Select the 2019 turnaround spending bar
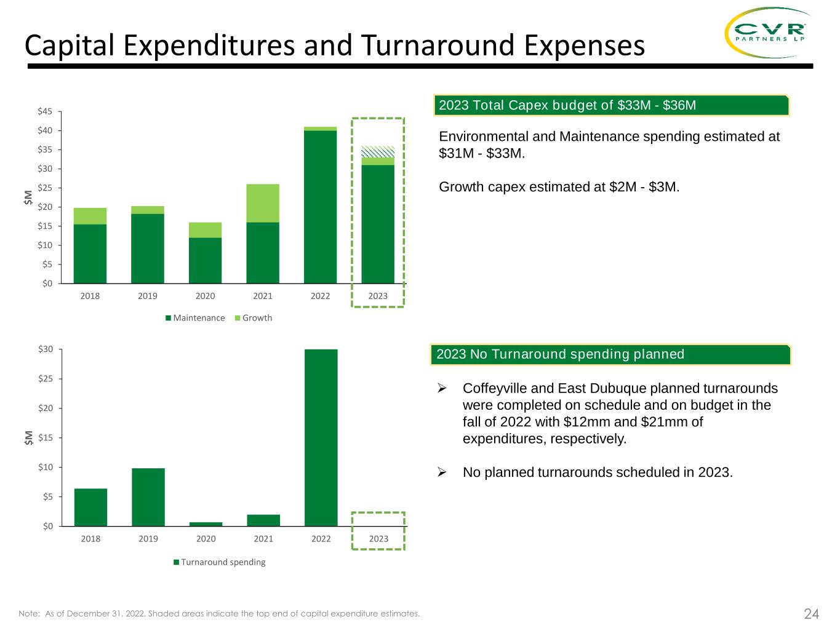This screenshot has height=630, width=840. 148,496
